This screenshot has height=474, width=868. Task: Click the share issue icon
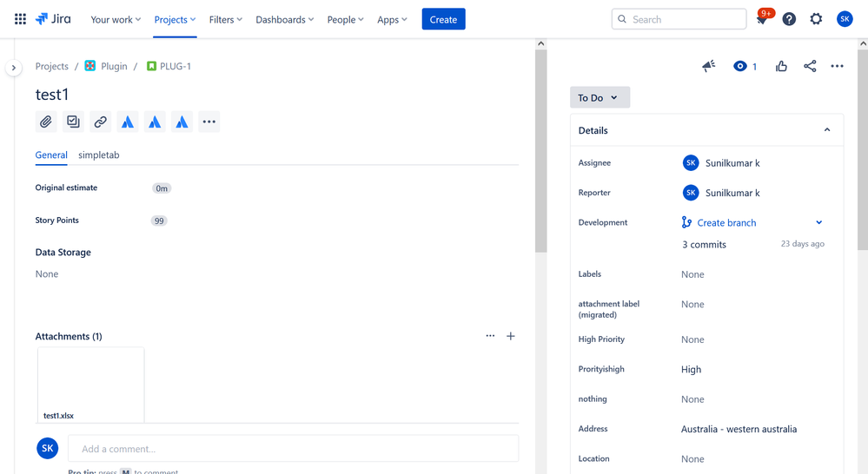[x=809, y=66]
